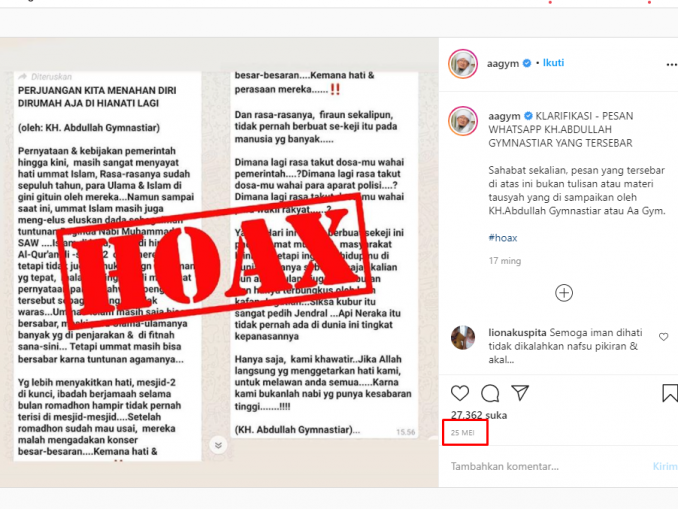The width and height of the screenshot is (678, 509).
Task: Open aagym's profile picture in the header
Action: (x=463, y=64)
